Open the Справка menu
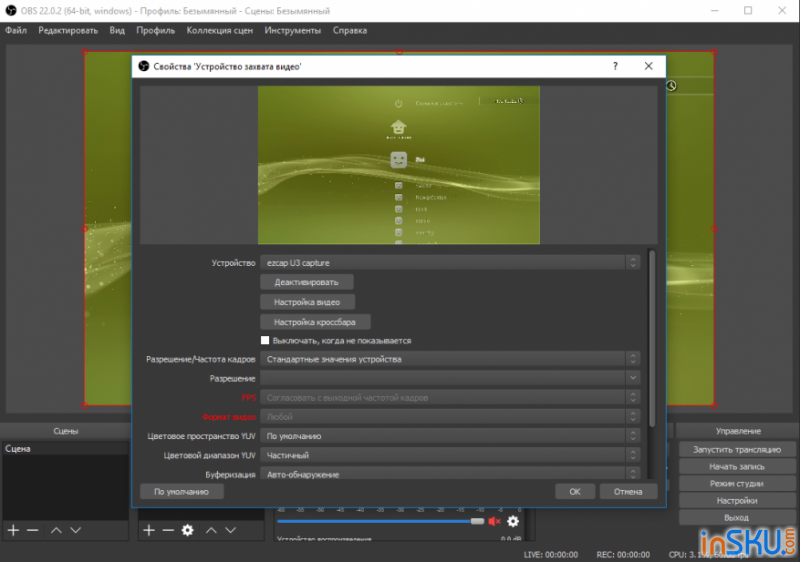This screenshot has height=562, width=800. (x=350, y=31)
